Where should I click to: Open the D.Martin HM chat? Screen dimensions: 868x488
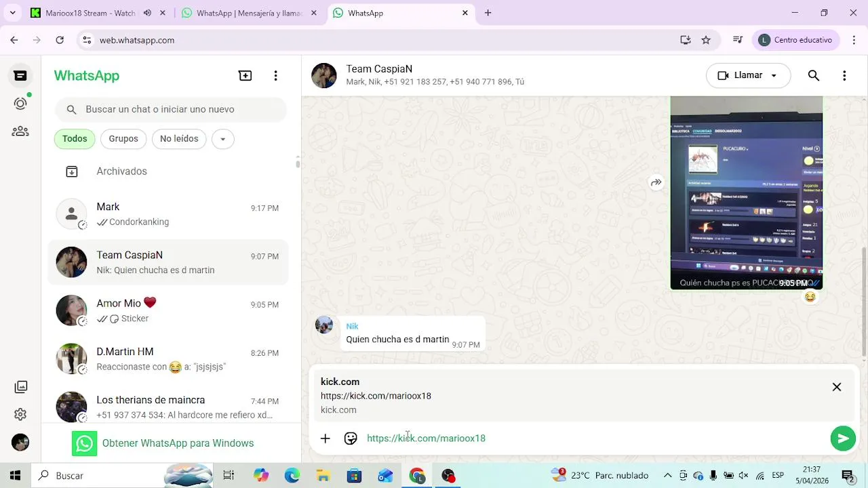click(167, 359)
